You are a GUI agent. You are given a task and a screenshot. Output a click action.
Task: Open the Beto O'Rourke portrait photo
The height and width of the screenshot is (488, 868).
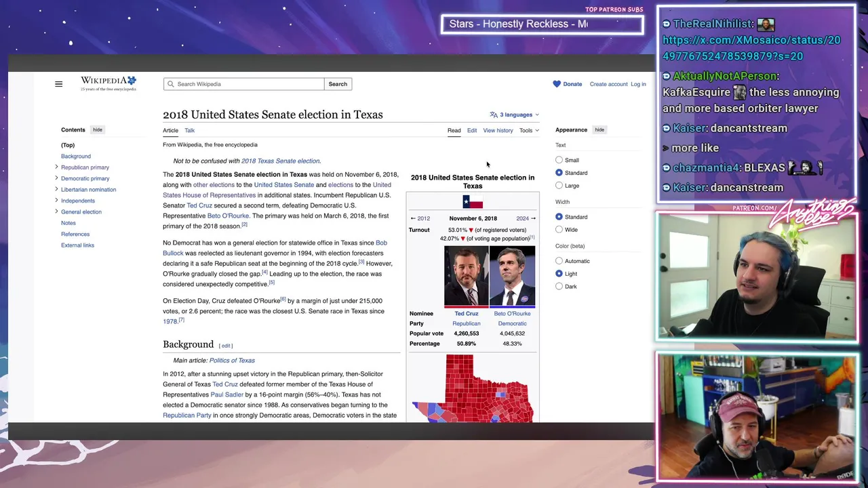click(512, 277)
